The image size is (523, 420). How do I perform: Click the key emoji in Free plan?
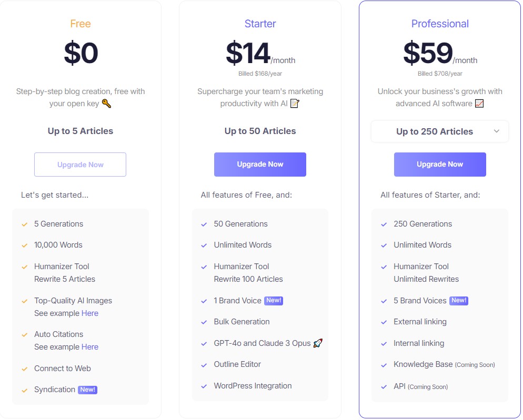coord(107,104)
